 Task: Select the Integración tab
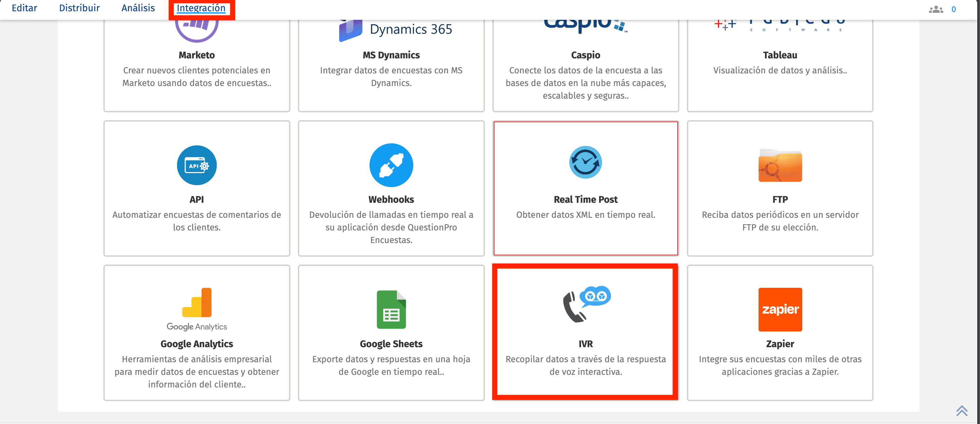coord(201,8)
